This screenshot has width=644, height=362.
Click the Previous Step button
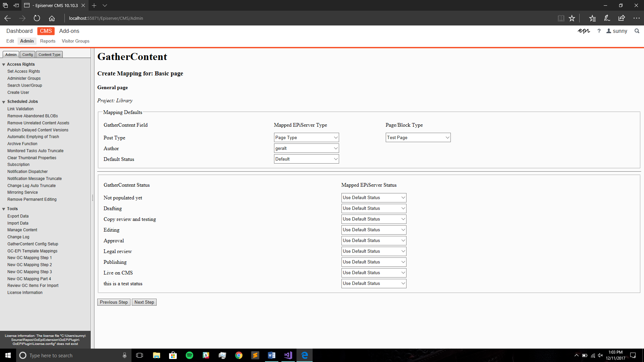click(x=114, y=302)
